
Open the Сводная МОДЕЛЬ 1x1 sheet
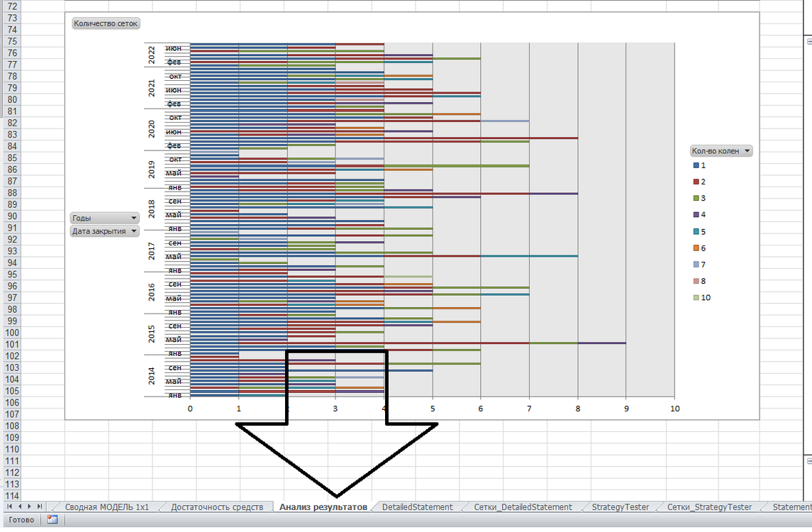[x=106, y=507]
